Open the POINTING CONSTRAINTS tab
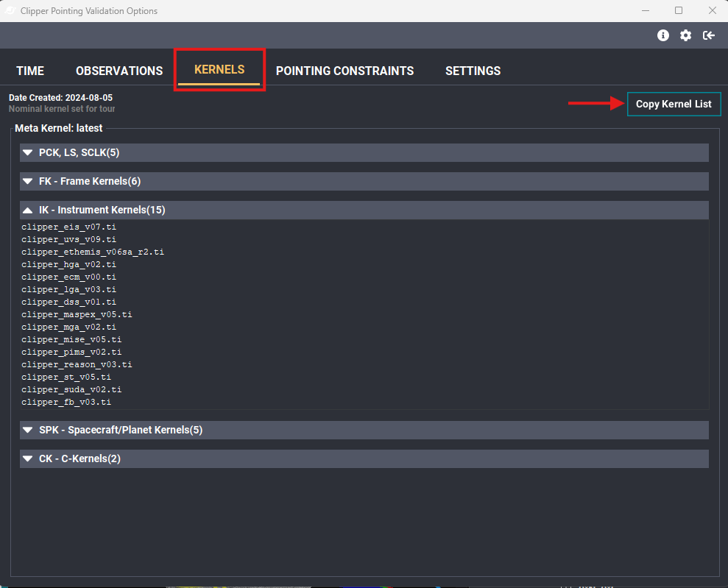 pos(345,71)
